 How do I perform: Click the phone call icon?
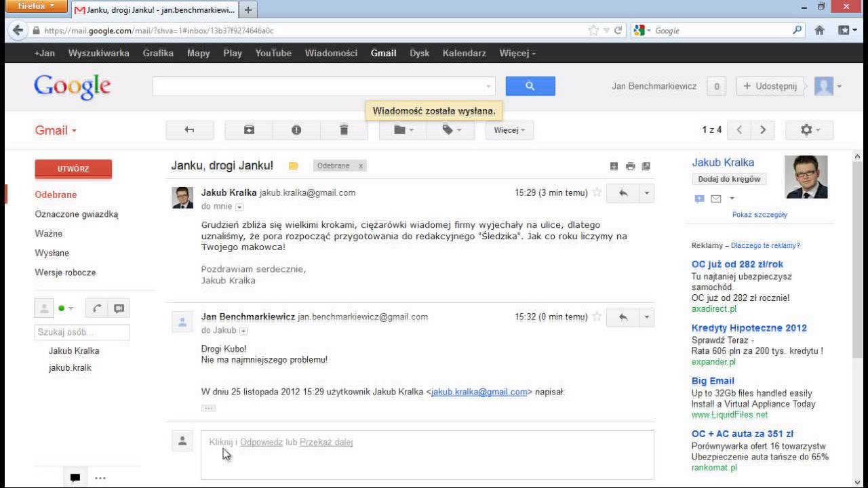[x=97, y=308]
